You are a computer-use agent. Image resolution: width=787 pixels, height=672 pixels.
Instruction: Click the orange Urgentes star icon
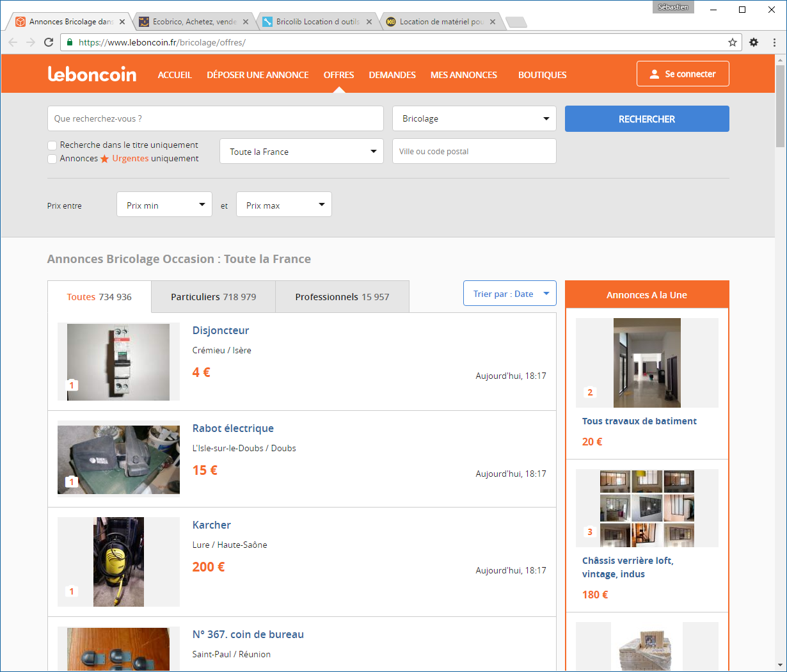(x=104, y=159)
